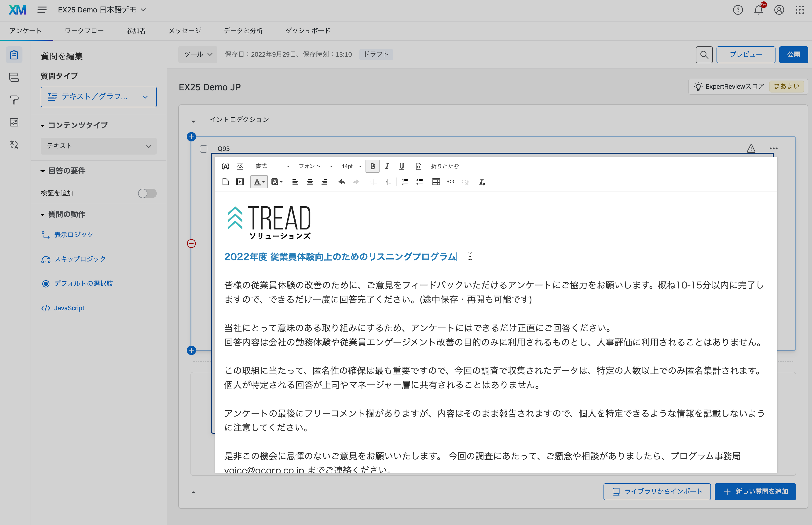812x525 pixels.
Task: Open the 質問タイプ dropdown
Action: tap(99, 97)
